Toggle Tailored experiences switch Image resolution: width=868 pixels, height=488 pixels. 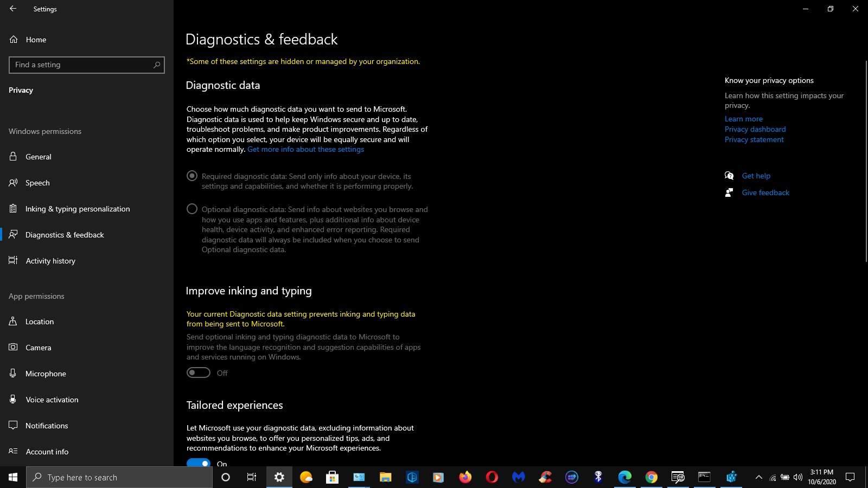[199, 463]
